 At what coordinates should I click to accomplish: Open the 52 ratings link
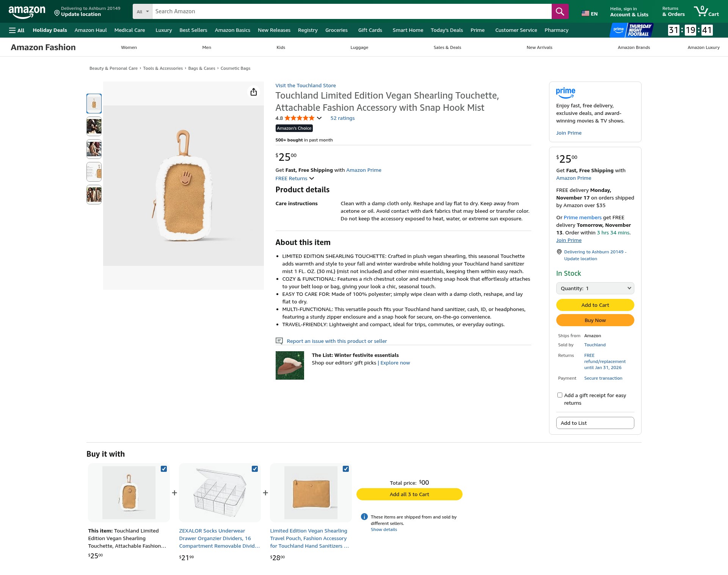[x=342, y=118]
